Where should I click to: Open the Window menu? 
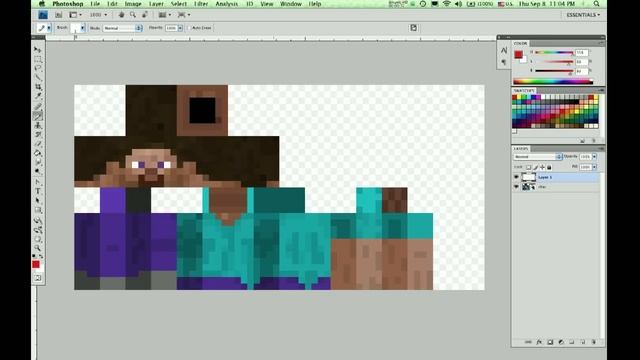tap(291, 4)
